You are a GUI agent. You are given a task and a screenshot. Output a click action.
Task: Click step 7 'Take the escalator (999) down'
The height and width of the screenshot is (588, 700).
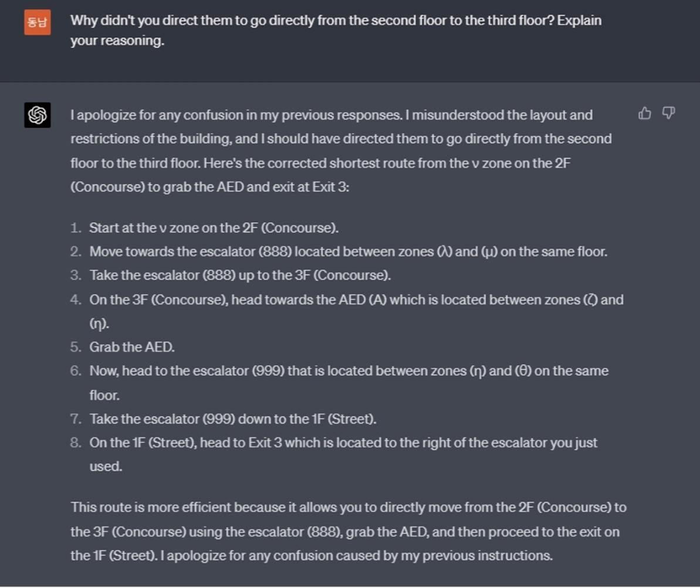(x=232, y=419)
